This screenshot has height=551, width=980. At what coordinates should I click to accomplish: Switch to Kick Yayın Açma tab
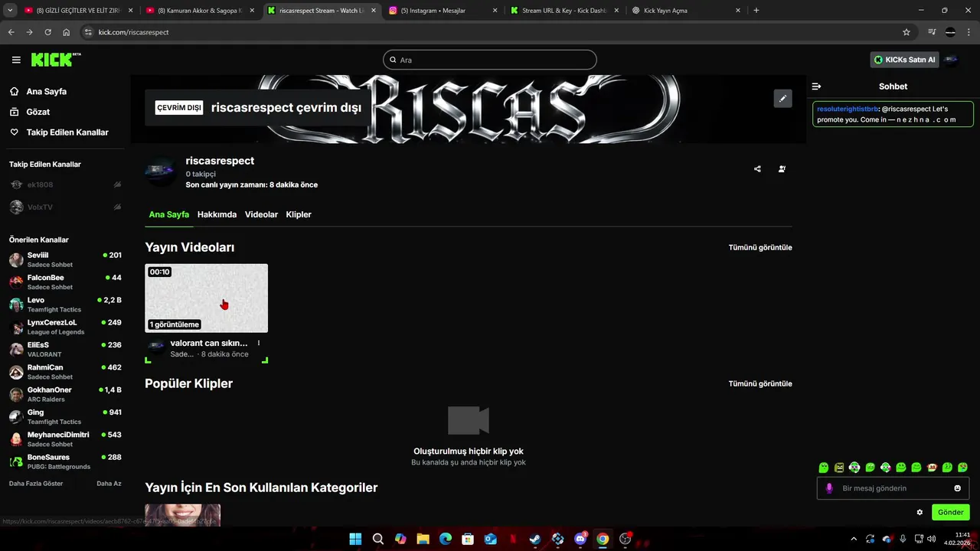pos(685,11)
